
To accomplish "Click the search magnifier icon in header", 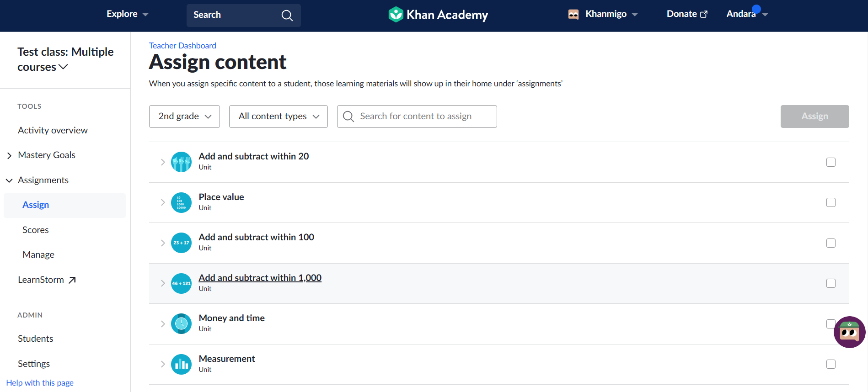I will (x=287, y=16).
